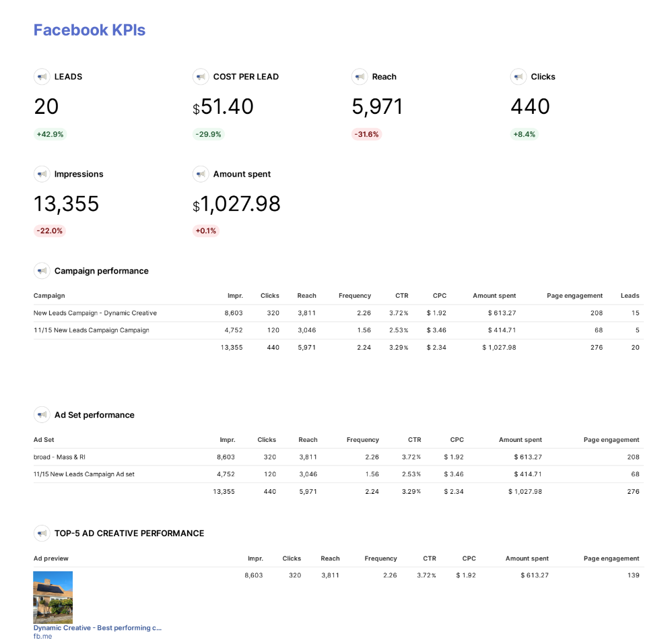Click the Facebook KPIs page title
The image size is (672, 640).
[90, 30]
